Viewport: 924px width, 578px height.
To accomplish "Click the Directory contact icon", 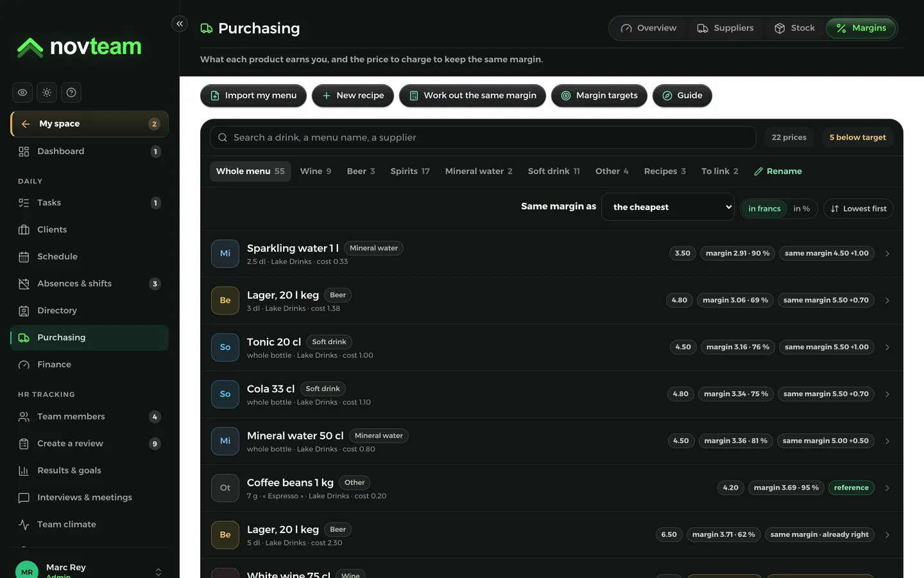I will pos(24,311).
